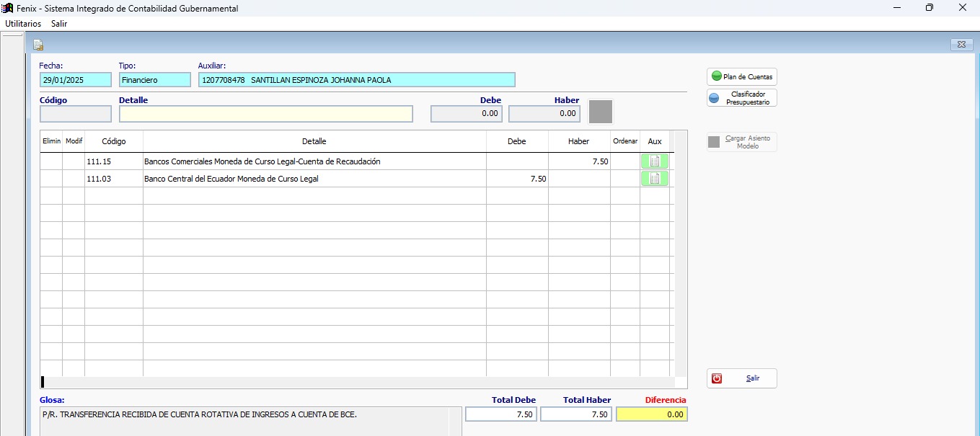The image size is (980, 436).
Task: Click the Auxiliar field with SANTILLAN ESPINOZA
Action: (x=356, y=80)
